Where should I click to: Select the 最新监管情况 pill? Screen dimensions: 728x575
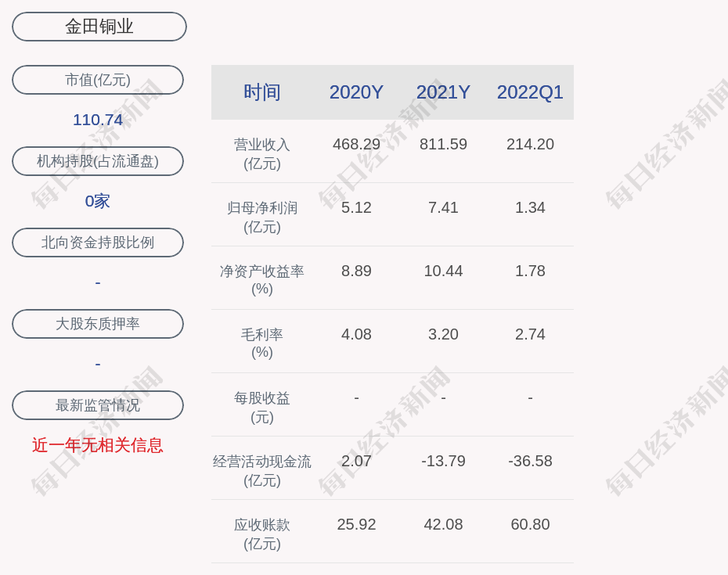click(98, 405)
